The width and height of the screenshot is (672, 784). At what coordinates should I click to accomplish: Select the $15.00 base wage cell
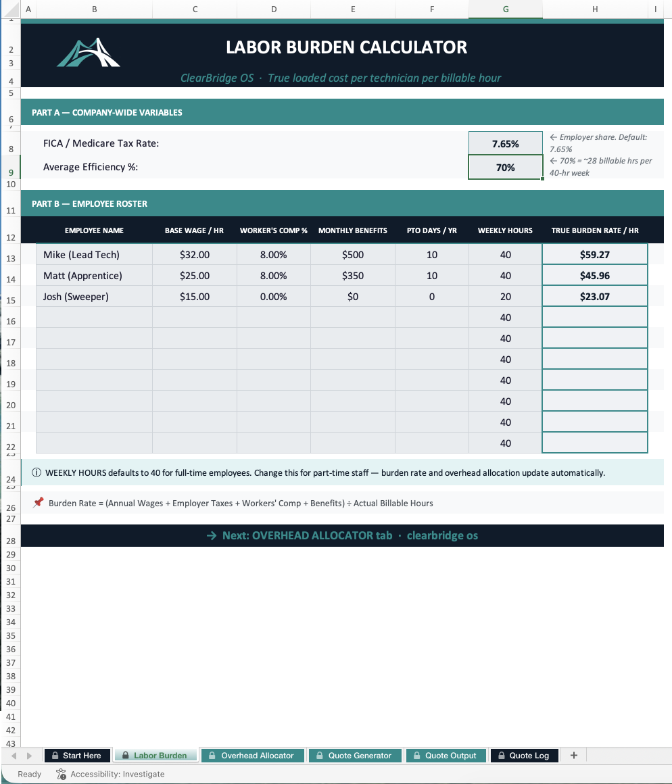[x=195, y=297]
